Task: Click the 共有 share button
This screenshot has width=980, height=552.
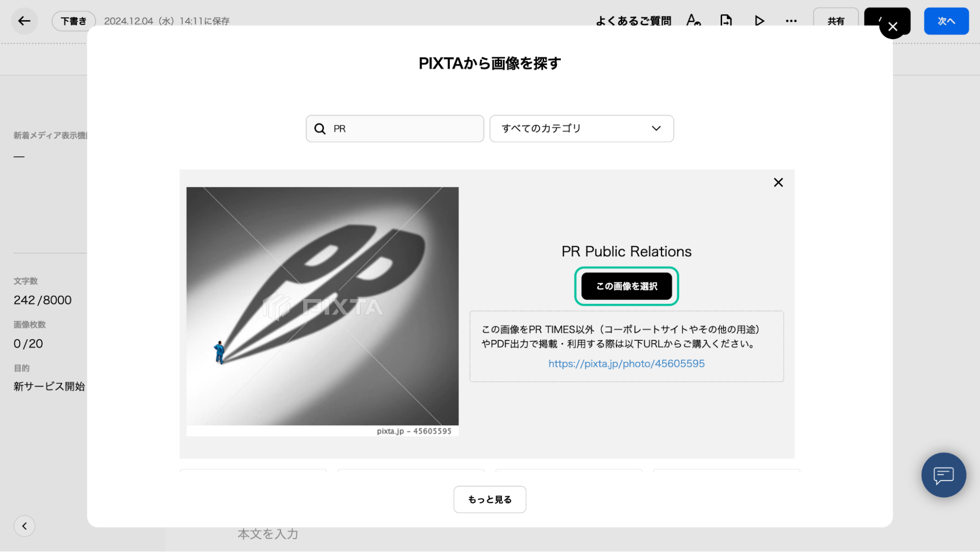Action: point(835,21)
